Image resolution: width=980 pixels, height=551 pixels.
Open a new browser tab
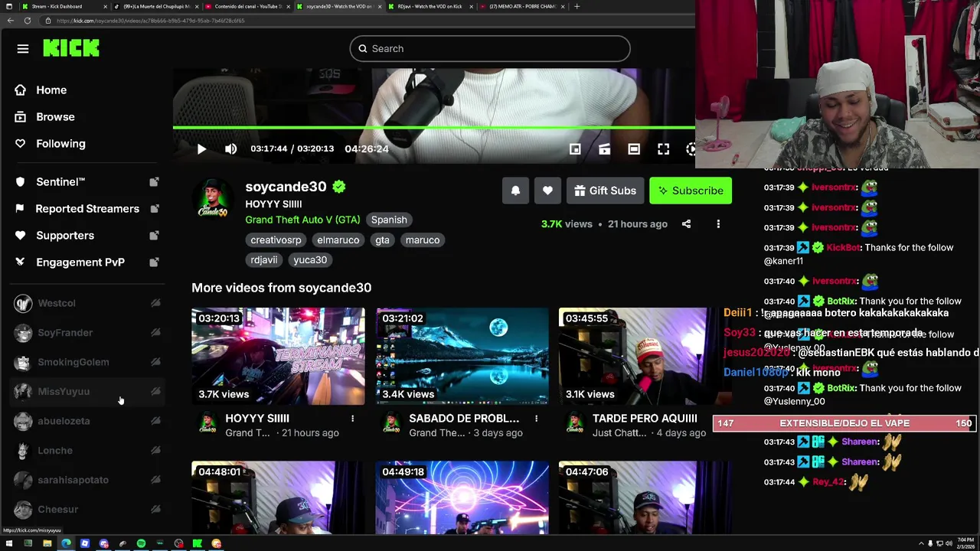577,6
